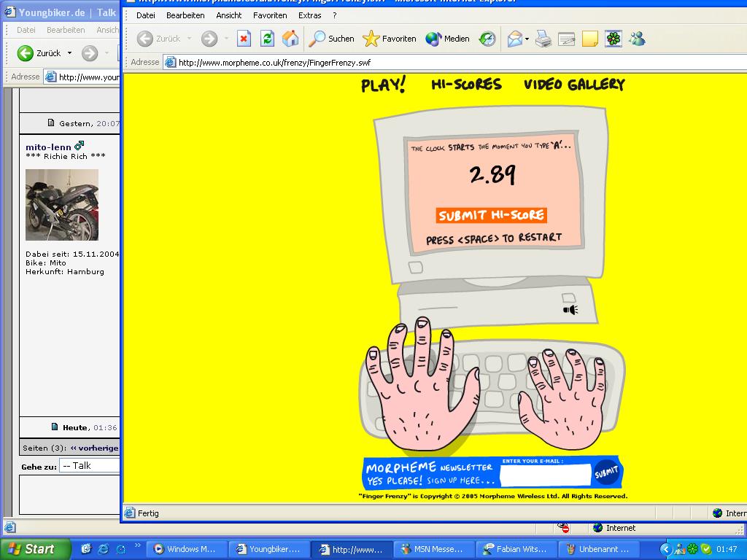Click PLAY! in the game header
The width and height of the screenshot is (747, 560).
tap(384, 85)
